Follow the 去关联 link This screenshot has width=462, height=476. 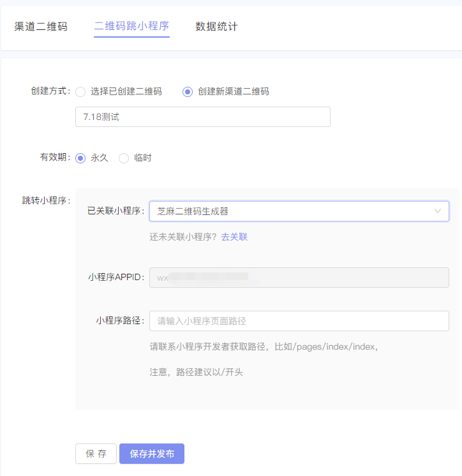[x=234, y=237]
